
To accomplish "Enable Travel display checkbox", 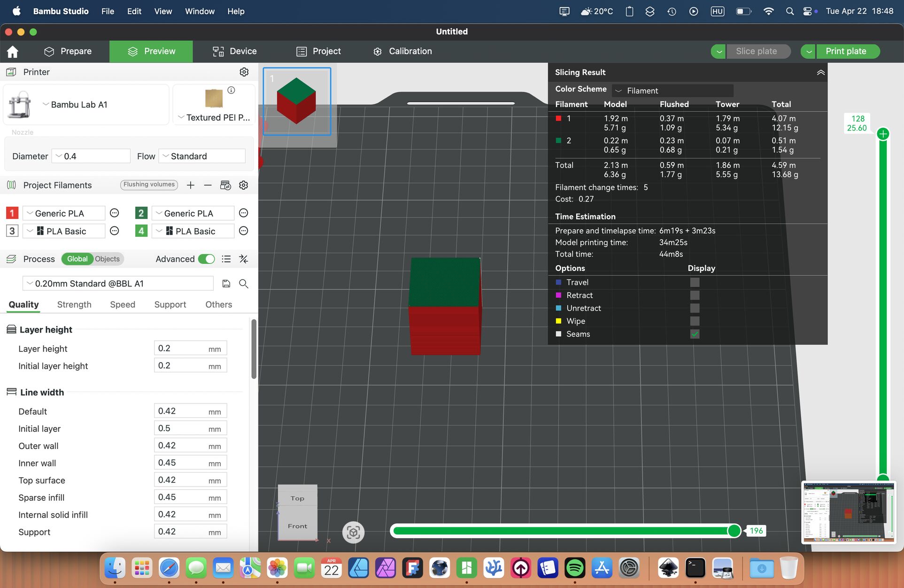I will point(695,282).
